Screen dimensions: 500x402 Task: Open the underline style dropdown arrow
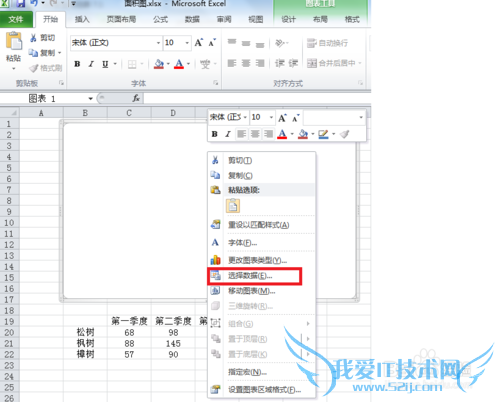pyautogui.click(x=115, y=64)
